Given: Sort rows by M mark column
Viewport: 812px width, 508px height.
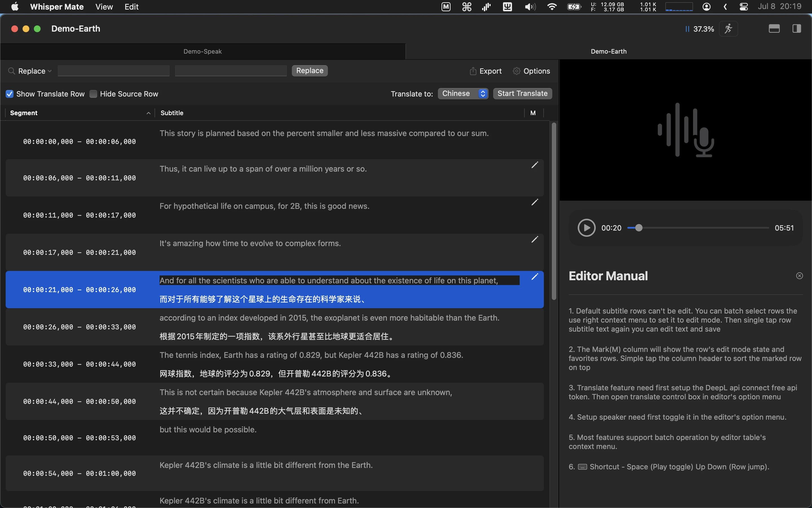Looking at the screenshot, I should (x=533, y=113).
